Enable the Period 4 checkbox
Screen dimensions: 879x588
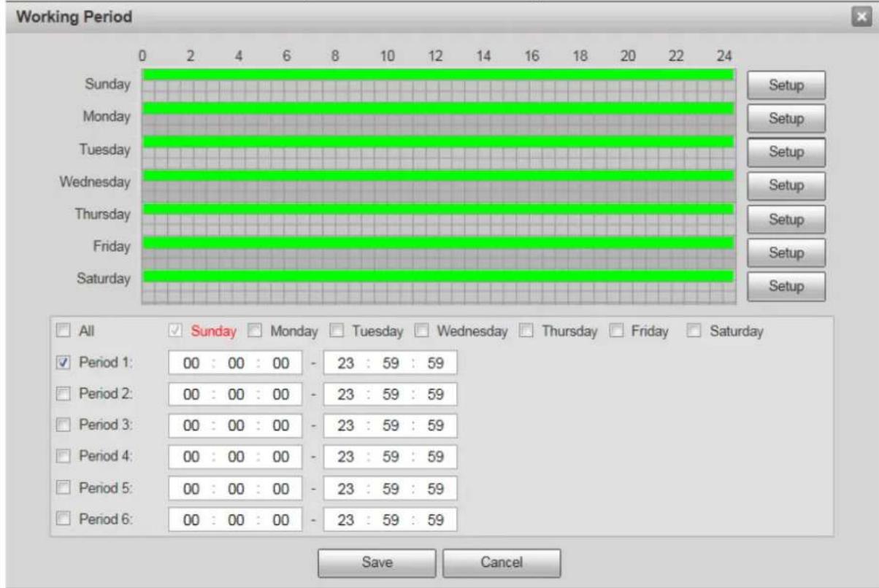pyautogui.click(x=62, y=457)
